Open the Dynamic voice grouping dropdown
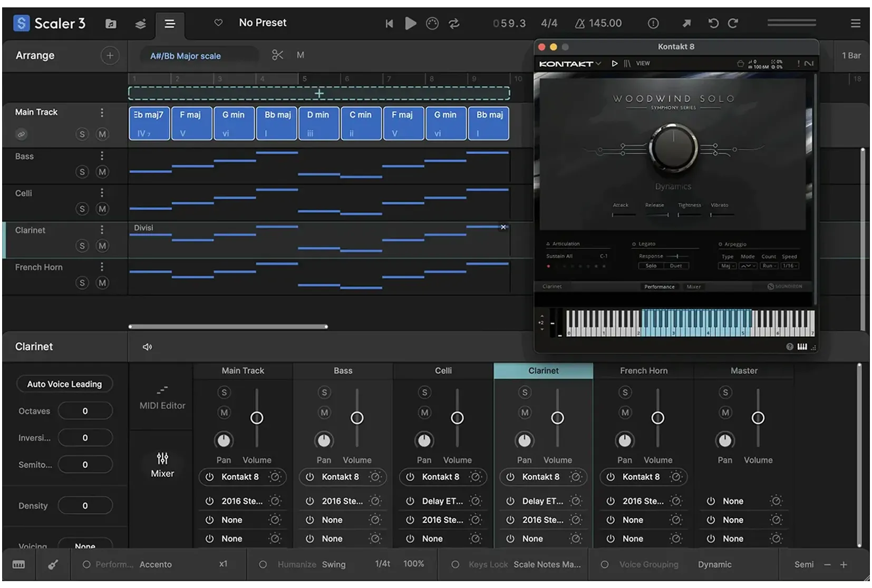The image size is (872, 588). coord(714,564)
